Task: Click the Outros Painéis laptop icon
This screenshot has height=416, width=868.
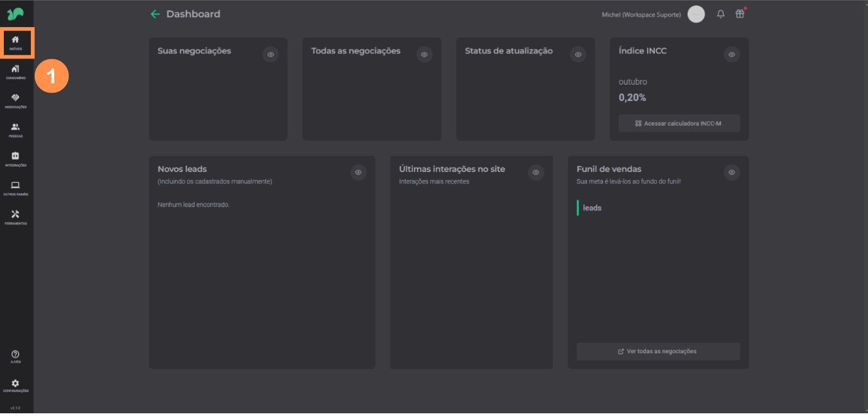Action: [x=16, y=188]
